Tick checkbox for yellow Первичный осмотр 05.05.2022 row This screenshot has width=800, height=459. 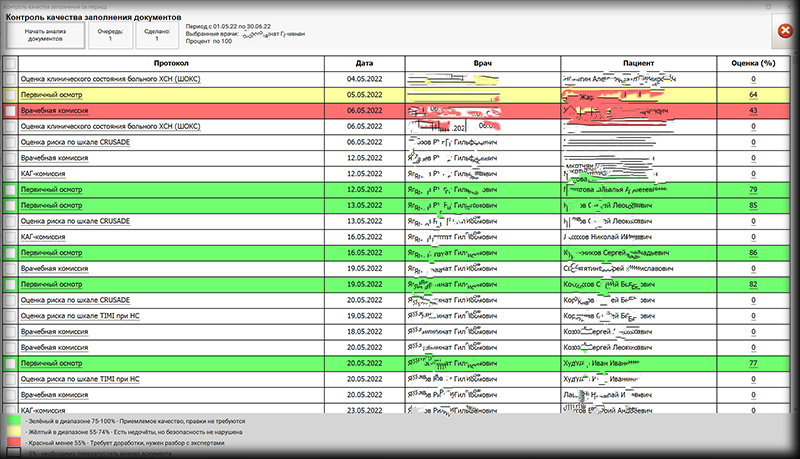[10, 95]
